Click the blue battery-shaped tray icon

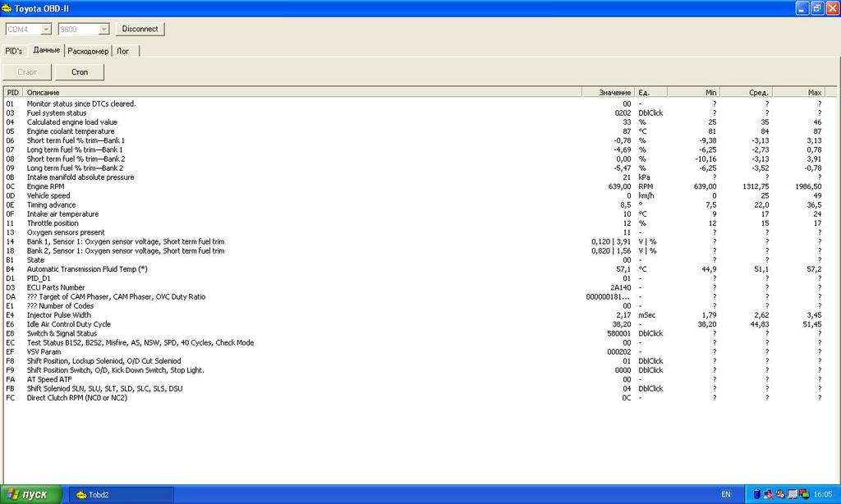756,494
